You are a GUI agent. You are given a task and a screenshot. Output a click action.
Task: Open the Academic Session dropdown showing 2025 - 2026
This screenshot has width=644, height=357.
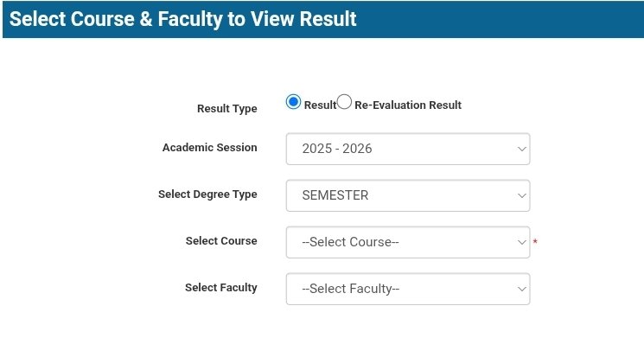407,149
